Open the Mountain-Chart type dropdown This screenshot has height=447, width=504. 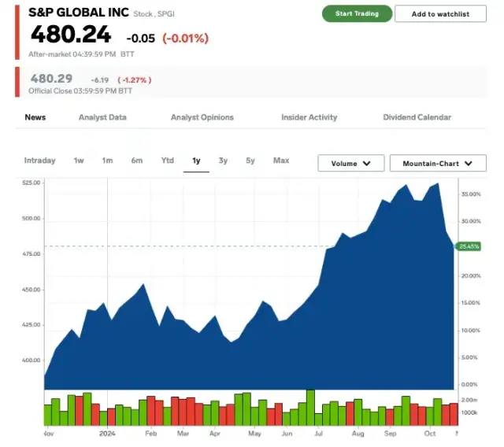click(439, 164)
